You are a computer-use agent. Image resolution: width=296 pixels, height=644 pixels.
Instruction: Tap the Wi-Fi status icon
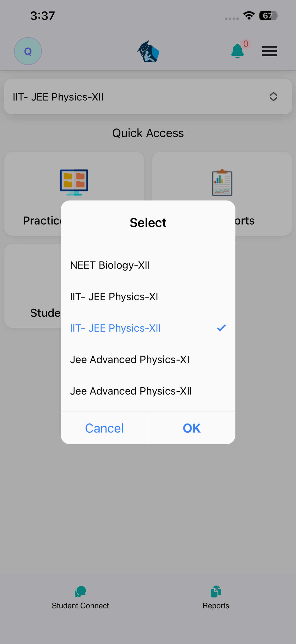tap(249, 16)
